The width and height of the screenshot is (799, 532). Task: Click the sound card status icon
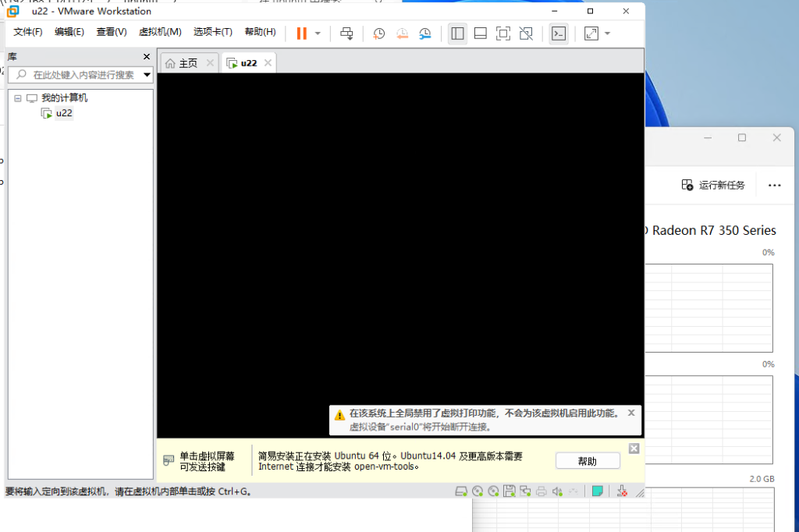pos(557,491)
